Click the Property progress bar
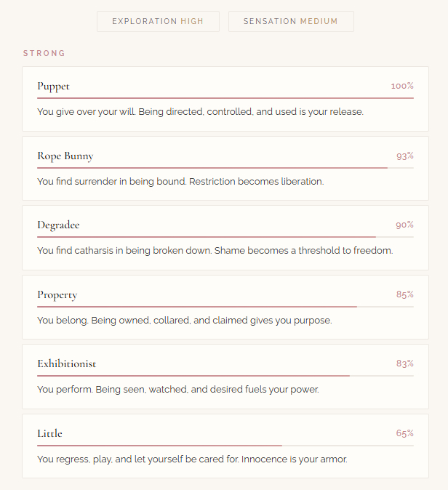 point(225,306)
